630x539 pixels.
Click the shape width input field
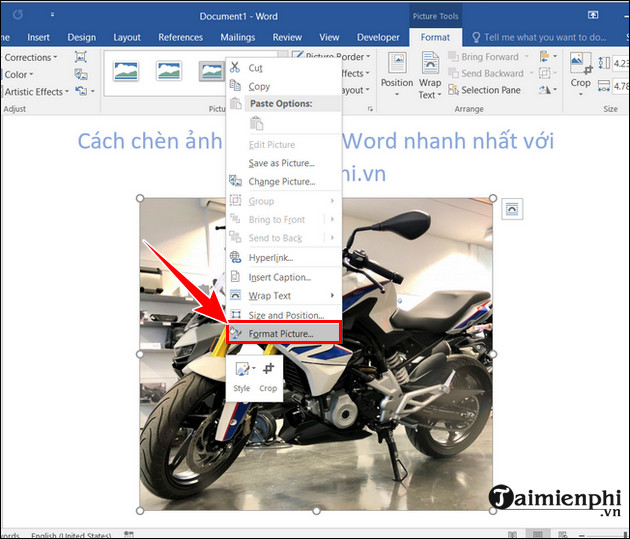click(x=620, y=86)
